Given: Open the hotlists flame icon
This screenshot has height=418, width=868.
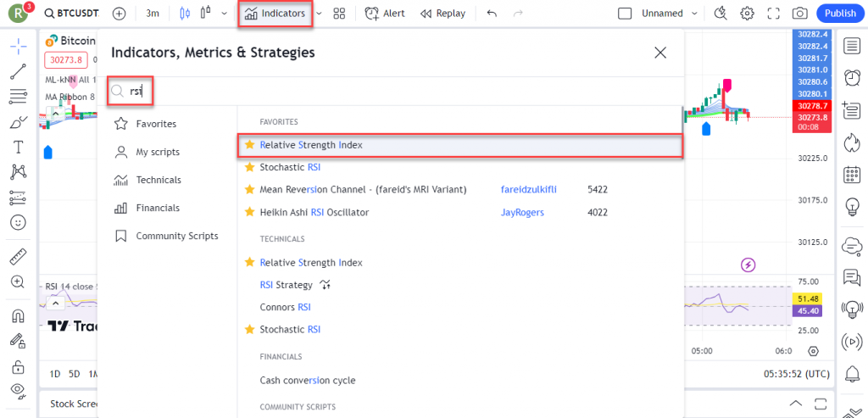Looking at the screenshot, I should tap(853, 142).
